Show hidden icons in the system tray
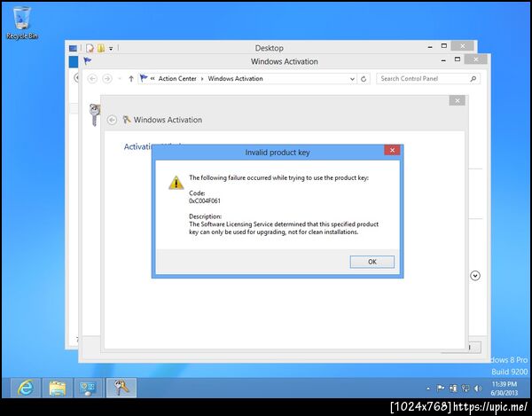Screen dimensions: 532x416 click(x=428, y=389)
